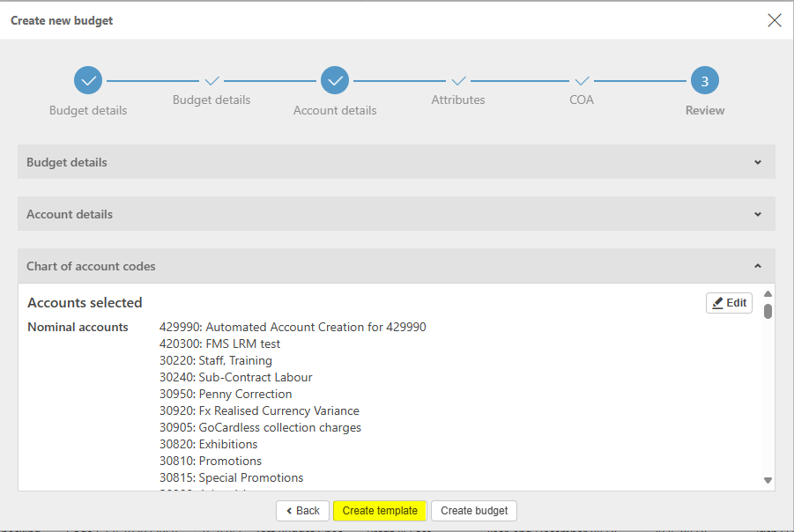Click the Create budget button
The width and height of the screenshot is (794, 532).
[x=474, y=511]
